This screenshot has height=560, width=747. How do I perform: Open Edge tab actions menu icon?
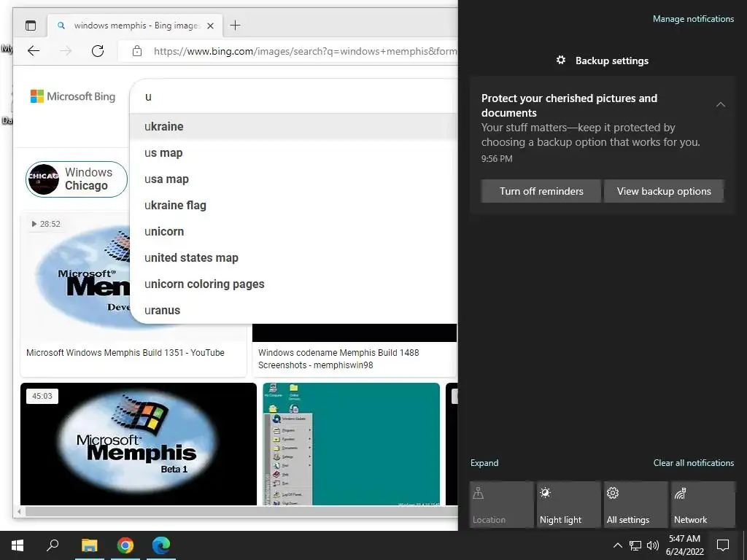[x=31, y=26]
